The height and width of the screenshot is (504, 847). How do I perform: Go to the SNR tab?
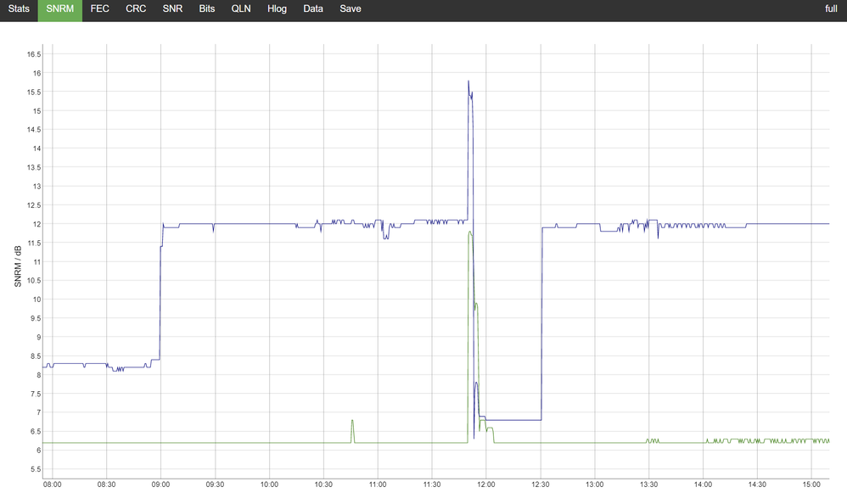(172, 9)
